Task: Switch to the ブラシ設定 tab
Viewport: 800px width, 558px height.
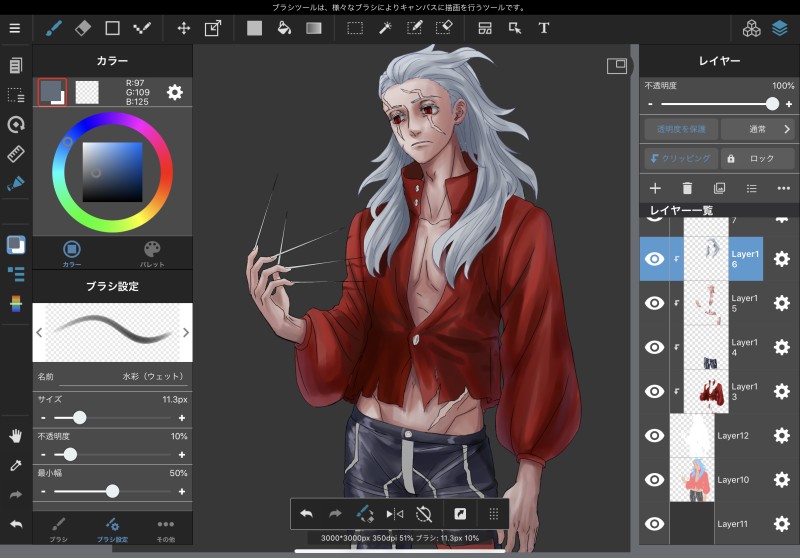Action: [112, 529]
